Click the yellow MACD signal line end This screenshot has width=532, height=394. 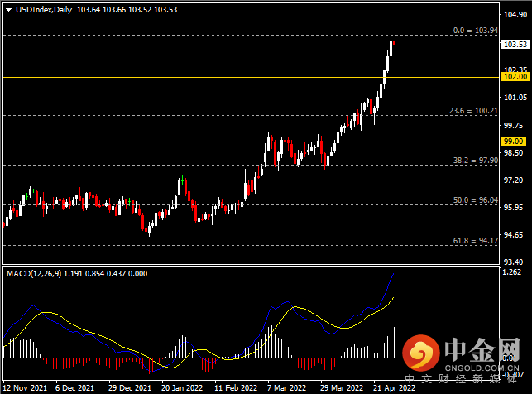(393, 298)
